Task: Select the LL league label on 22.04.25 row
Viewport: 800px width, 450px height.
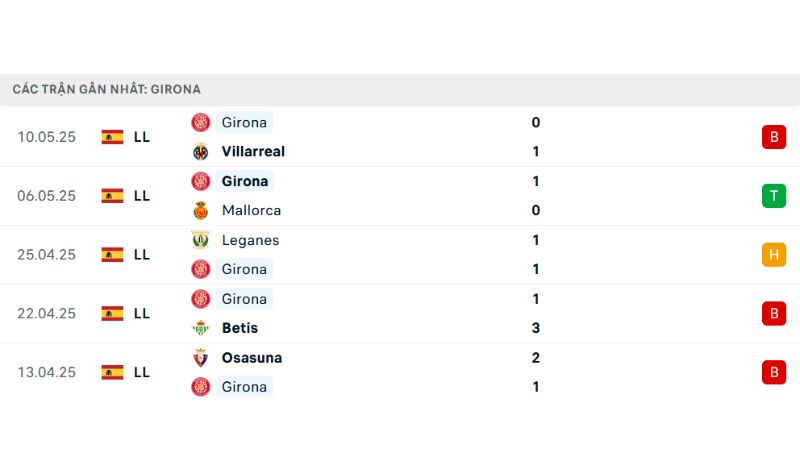Action: tap(142, 313)
